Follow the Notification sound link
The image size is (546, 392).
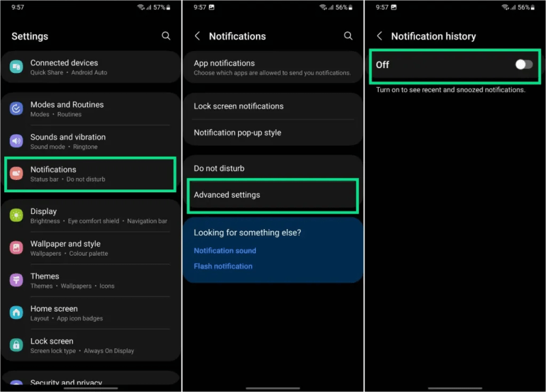click(x=225, y=251)
